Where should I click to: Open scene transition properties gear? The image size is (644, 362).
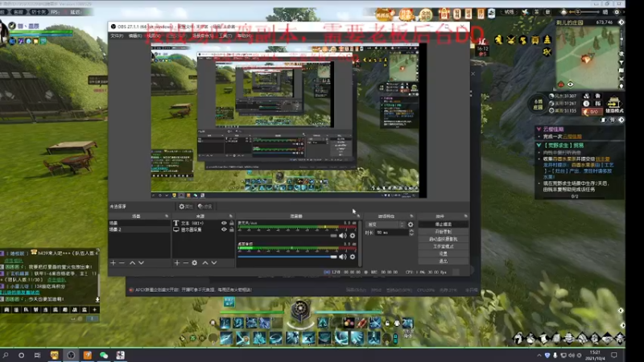(411, 224)
